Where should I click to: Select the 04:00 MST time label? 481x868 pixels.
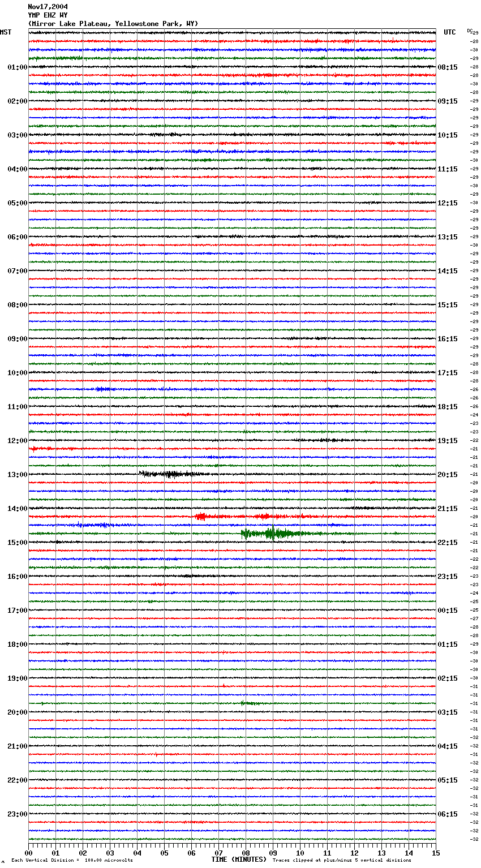[18, 169]
